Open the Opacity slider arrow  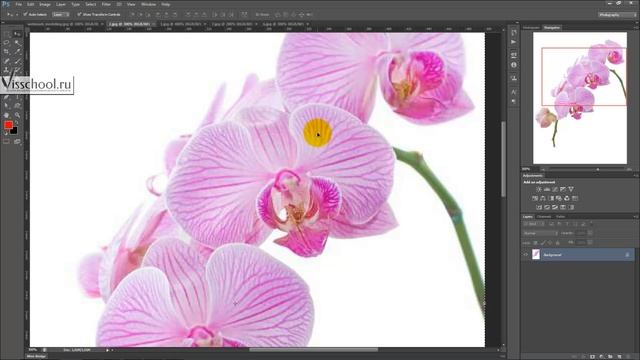tap(590, 233)
